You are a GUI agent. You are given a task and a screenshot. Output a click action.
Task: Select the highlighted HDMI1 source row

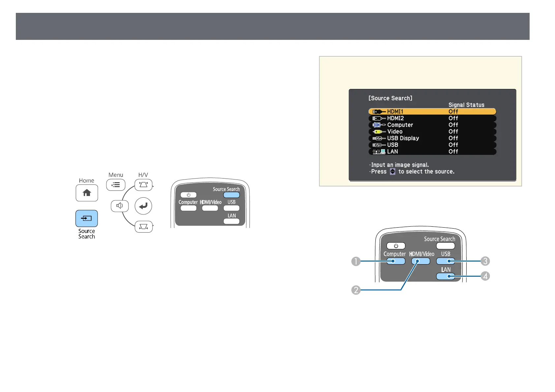pyautogui.click(x=432, y=112)
